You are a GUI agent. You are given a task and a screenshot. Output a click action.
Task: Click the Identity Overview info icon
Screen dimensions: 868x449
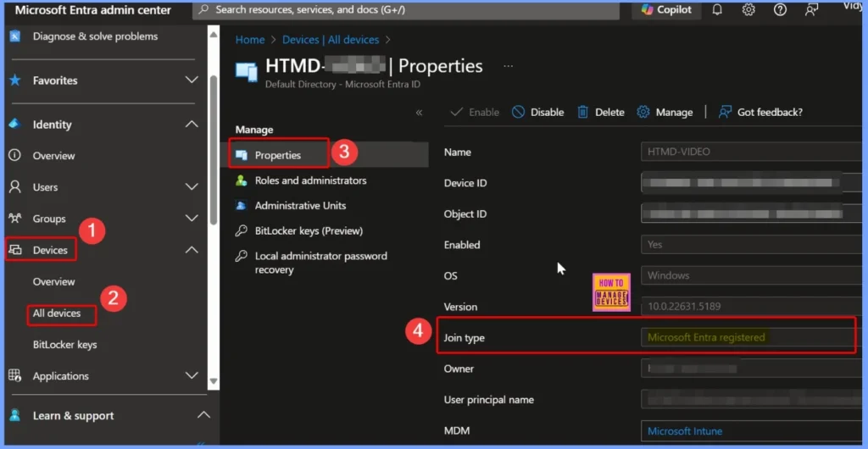(15, 155)
